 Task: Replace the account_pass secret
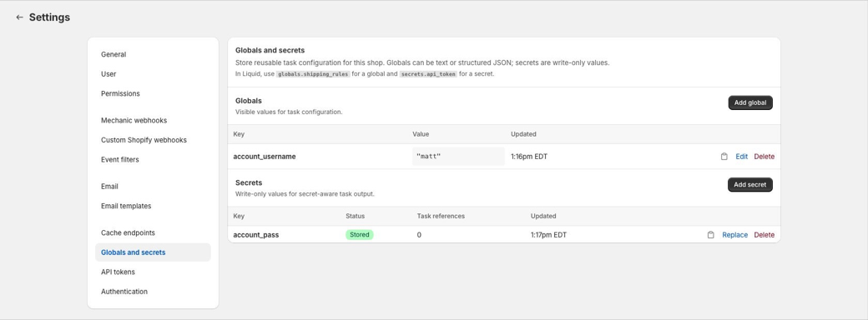(735, 235)
